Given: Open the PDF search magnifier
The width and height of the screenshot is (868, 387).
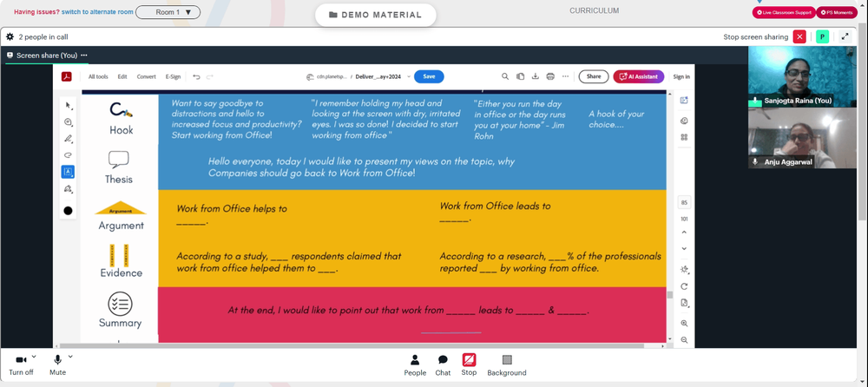Looking at the screenshot, I should pyautogui.click(x=505, y=76).
